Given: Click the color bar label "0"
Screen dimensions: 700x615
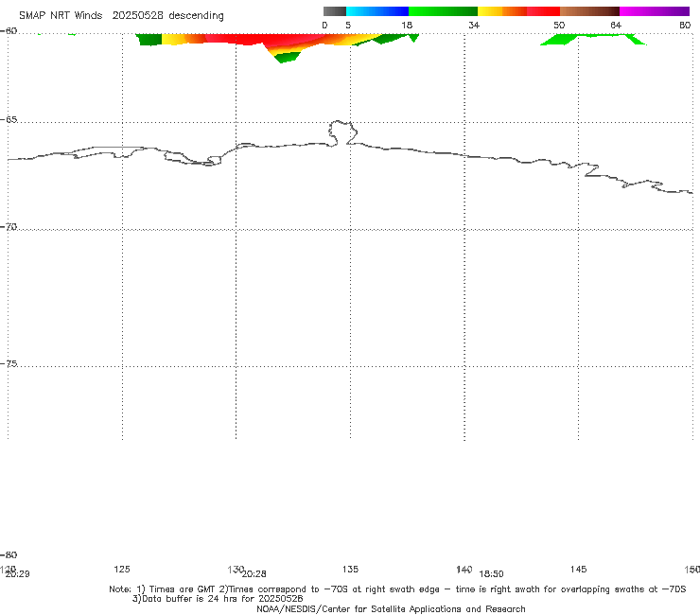Looking at the screenshot, I should (x=324, y=26).
